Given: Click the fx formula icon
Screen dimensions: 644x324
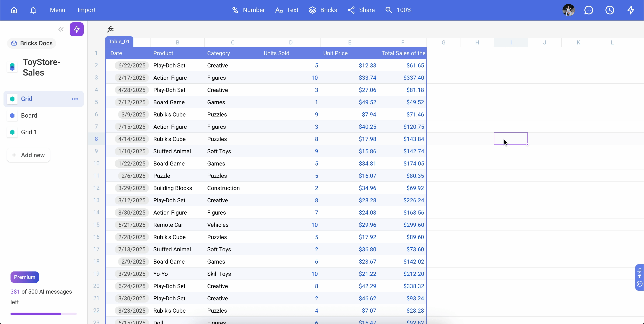Looking at the screenshot, I should (110, 29).
